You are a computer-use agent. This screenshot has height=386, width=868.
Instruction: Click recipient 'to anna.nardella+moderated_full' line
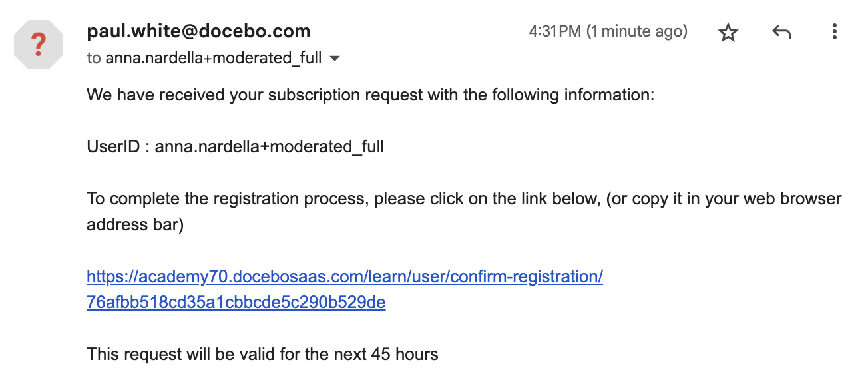[204, 58]
